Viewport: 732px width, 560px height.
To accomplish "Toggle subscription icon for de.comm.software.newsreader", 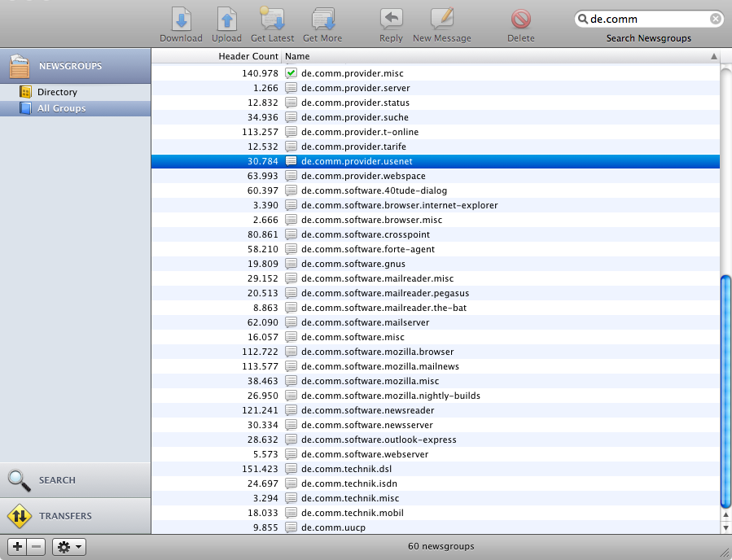I will [291, 410].
